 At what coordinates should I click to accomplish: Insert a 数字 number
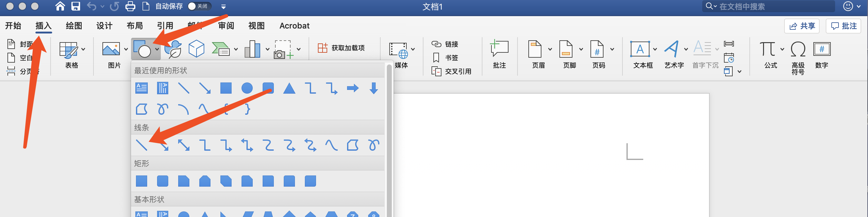tap(822, 49)
